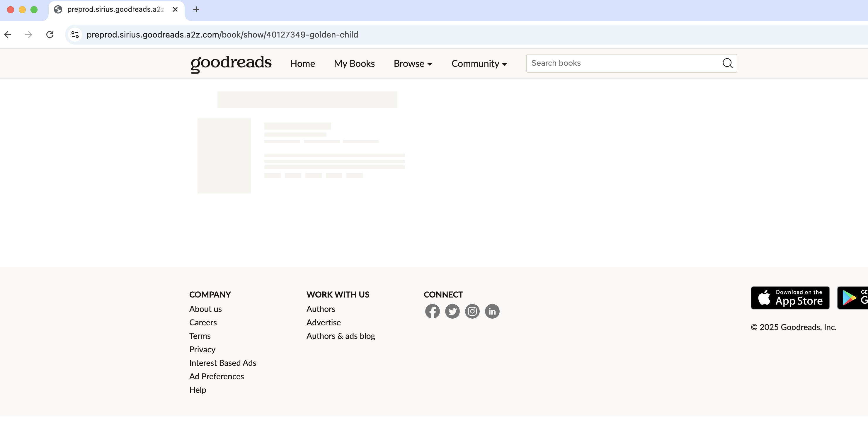Click the Goodreads logo
868x435 pixels.
point(231,63)
